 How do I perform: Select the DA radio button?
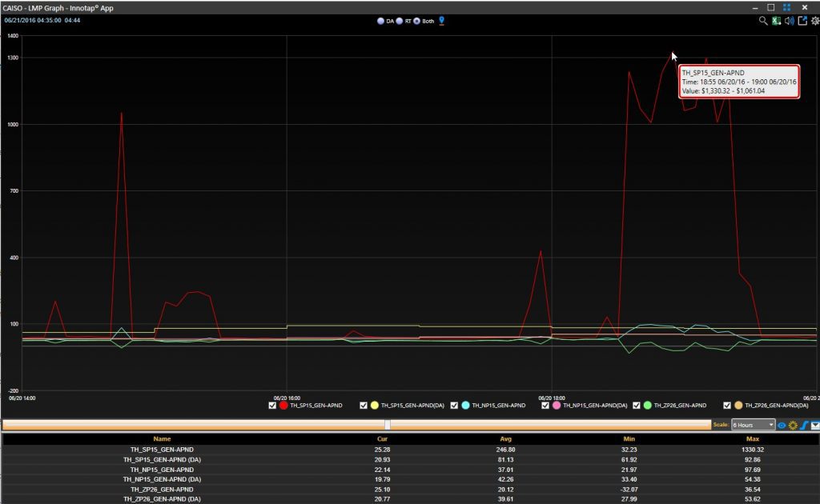(380, 22)
